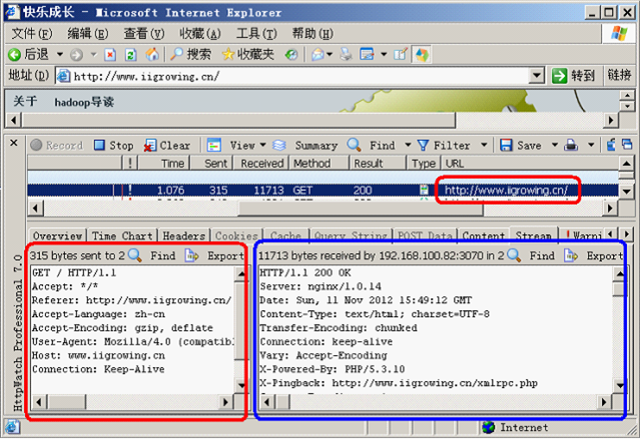
Task: Sort by the Time column header
Action: [164, 163]
